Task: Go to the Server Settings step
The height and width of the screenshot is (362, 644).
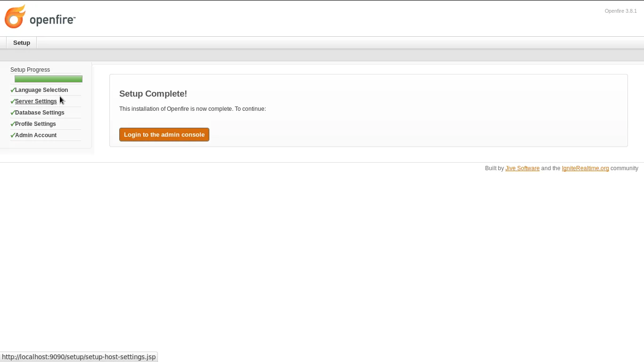Action: pyautogui.click(x=36, y=101)
